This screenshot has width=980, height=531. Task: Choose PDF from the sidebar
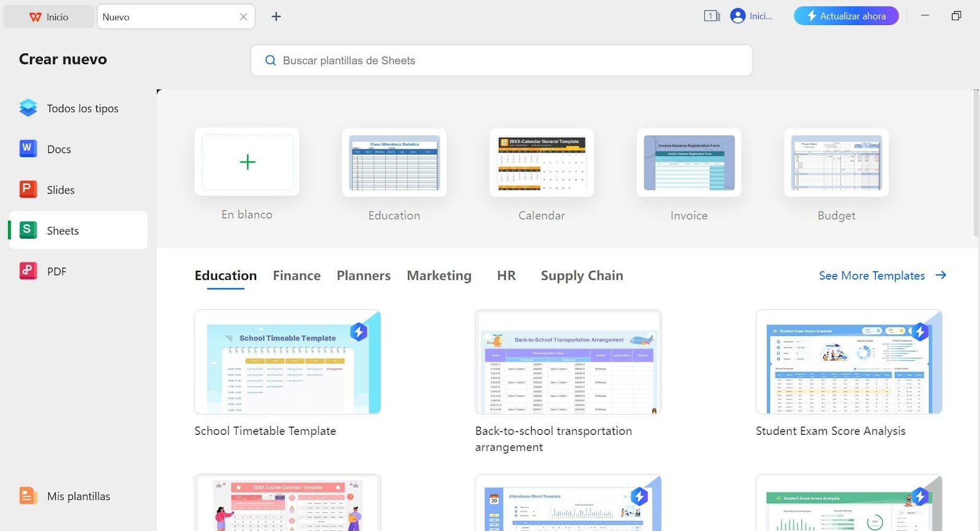coord(78,271)
